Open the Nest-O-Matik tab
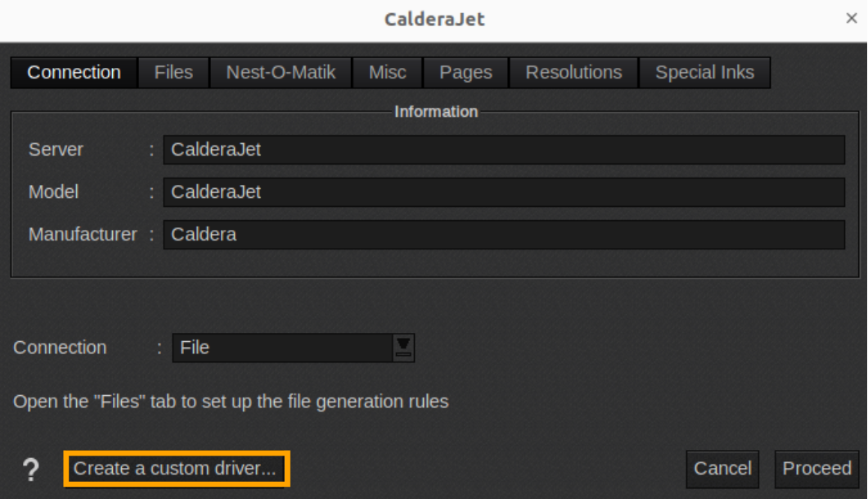Image resolution: width=868 pixels, height=499 pixels. [280, 72]
